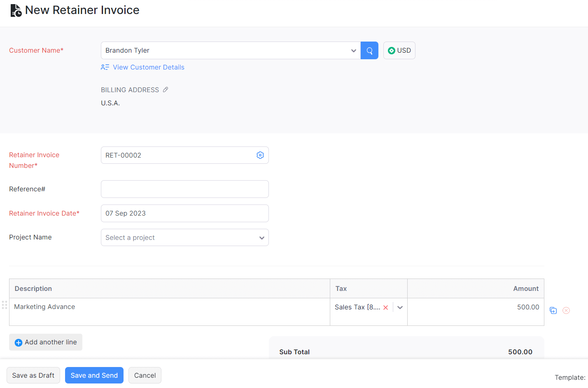
Task: Click the clone icon next to the line item
Action: coord(553,310)
